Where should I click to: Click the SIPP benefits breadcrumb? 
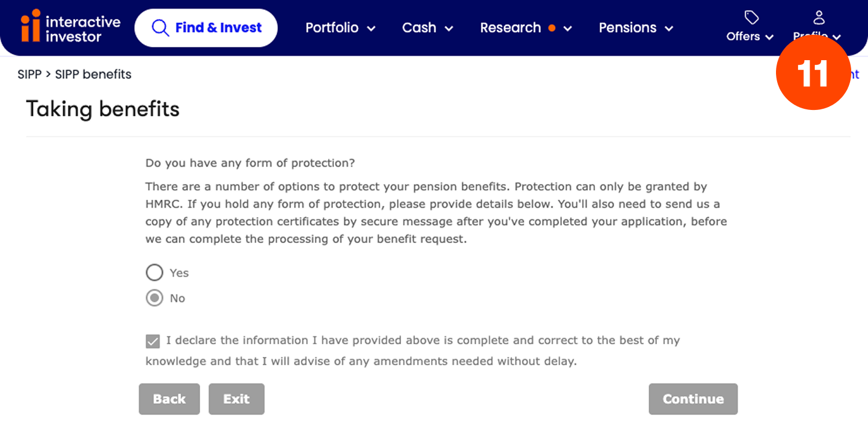(93, 74)
